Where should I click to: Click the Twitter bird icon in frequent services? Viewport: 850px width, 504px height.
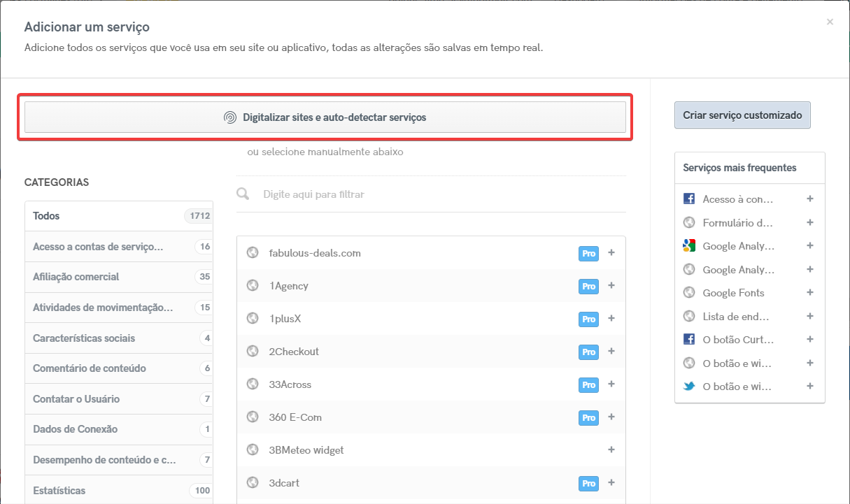pyautogui.click(x=689, y=386)
